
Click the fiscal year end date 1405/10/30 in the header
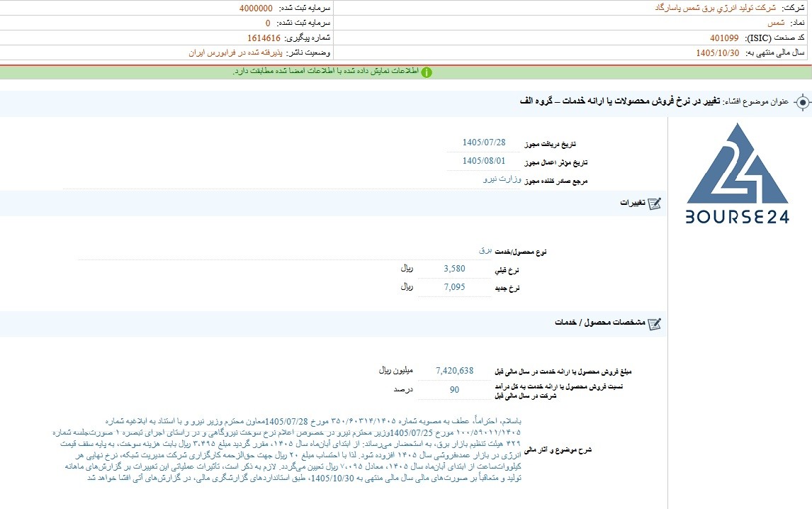pyautogui.click(x=717, y=53)
